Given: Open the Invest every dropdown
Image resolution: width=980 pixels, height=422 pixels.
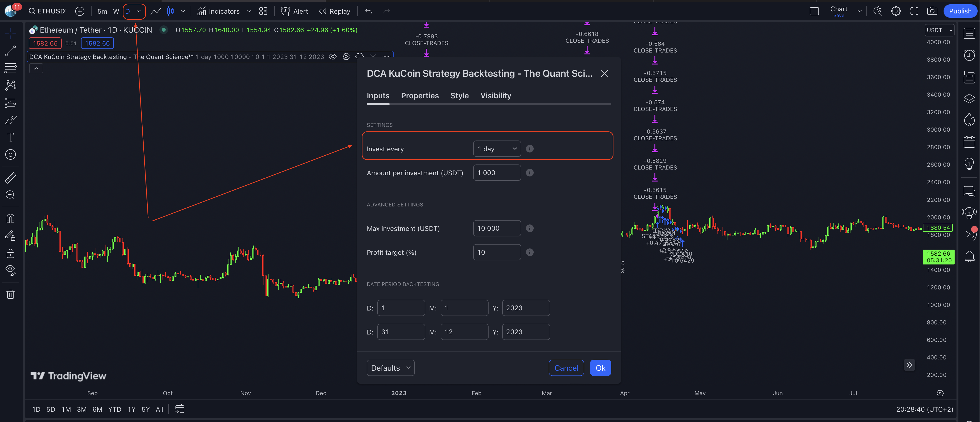Looking at the screenshot, I should [497, 149].
